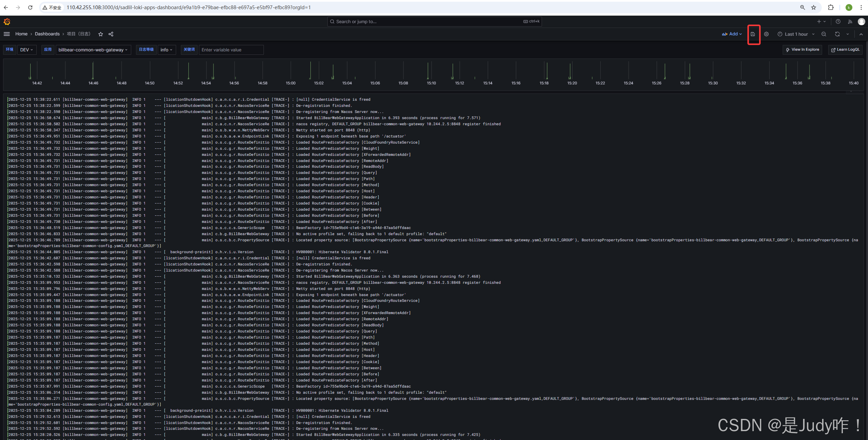
Task: Open the Last 1 hour time picker
Action: [x=796, y=34]
